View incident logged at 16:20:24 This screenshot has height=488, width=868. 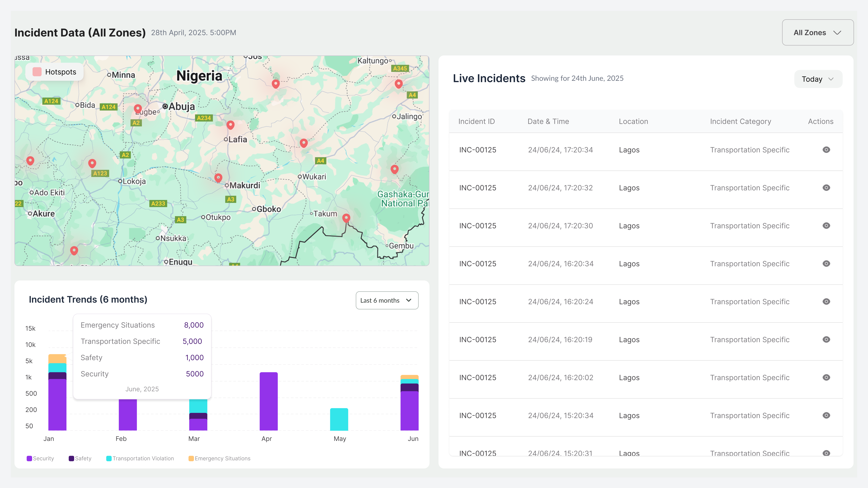coord(826,301)
